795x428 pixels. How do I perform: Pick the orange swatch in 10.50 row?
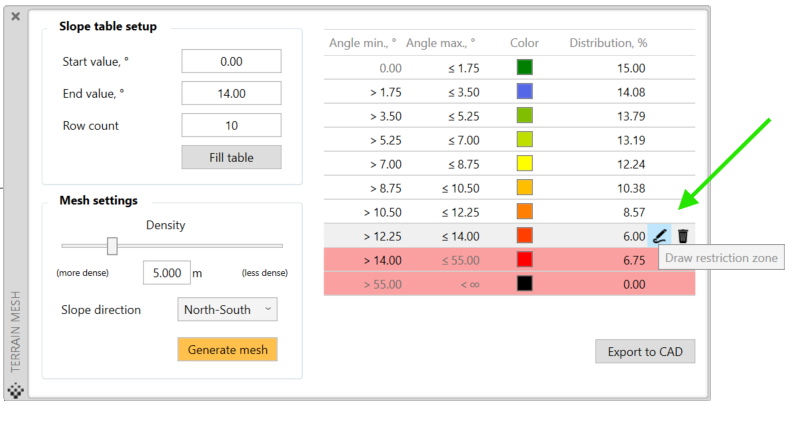click(524, 211)
